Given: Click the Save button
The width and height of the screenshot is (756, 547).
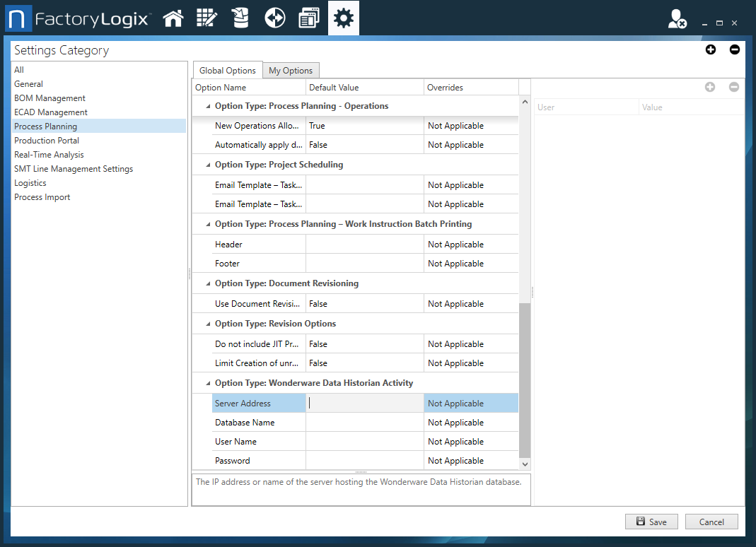Looking at the screenshot, I should coord(651,522).
